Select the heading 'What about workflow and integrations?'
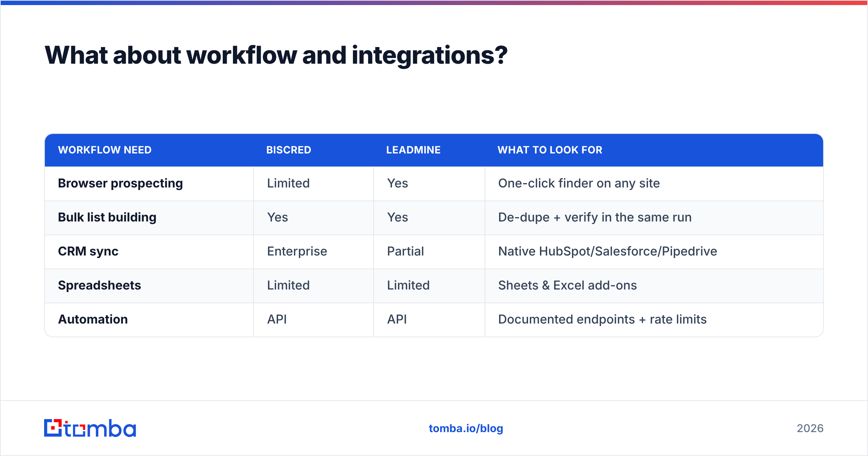 tap(276, 55)
